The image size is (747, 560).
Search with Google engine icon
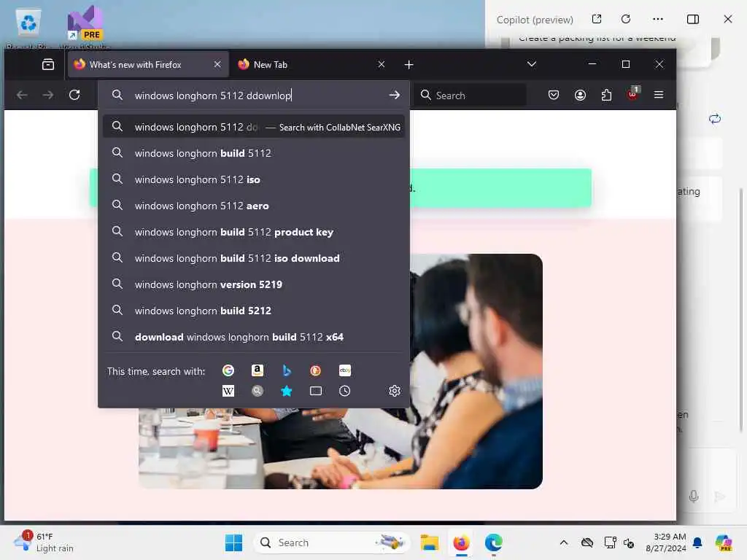point(228,370)
